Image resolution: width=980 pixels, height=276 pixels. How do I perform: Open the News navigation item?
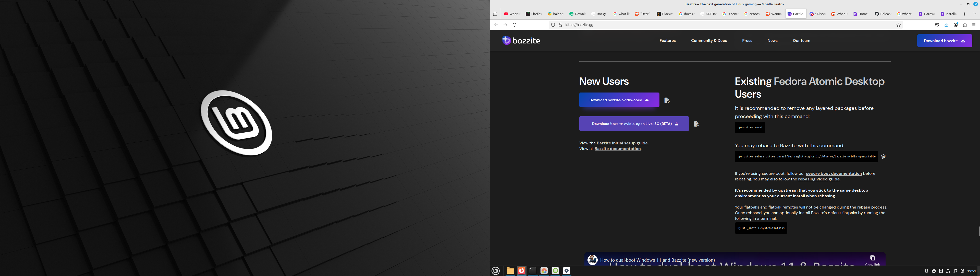point(772,41)
